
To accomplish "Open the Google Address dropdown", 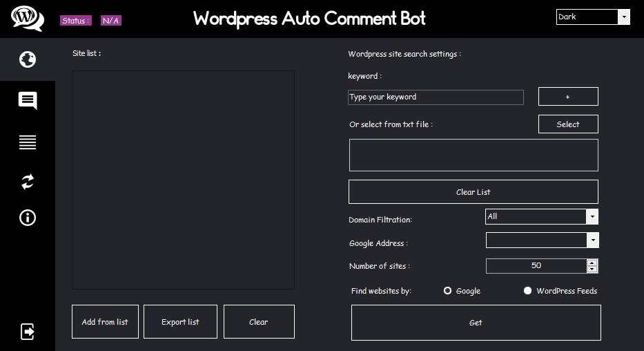I will click(x=592, y=240).
